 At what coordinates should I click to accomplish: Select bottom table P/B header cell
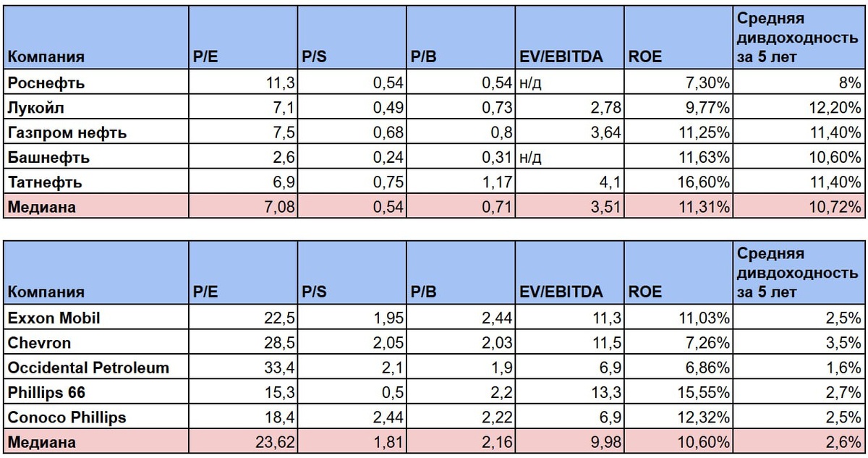click(x=461, y=273)
